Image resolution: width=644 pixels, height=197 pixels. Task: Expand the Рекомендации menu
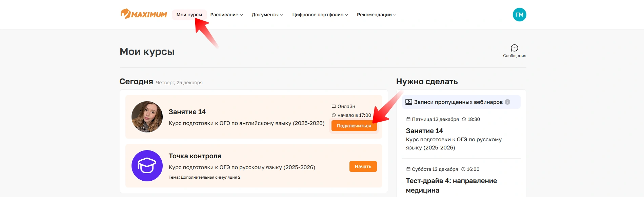(376, 15)
